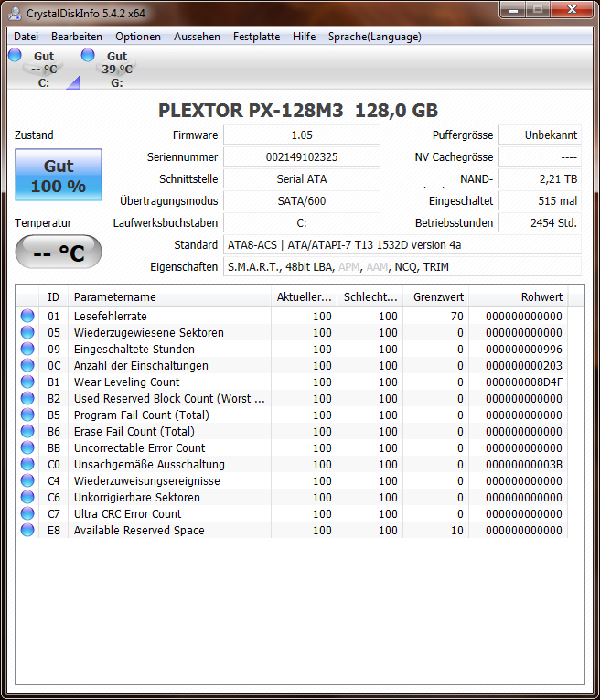The image size is (600, 700).
Task: Click the NV Cachegrösse field showing ----
Action: tap(541, 156)
